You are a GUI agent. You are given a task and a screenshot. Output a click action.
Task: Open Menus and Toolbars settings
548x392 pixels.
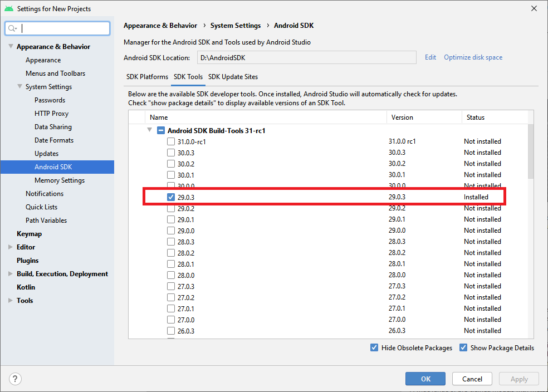coord(55,73)
